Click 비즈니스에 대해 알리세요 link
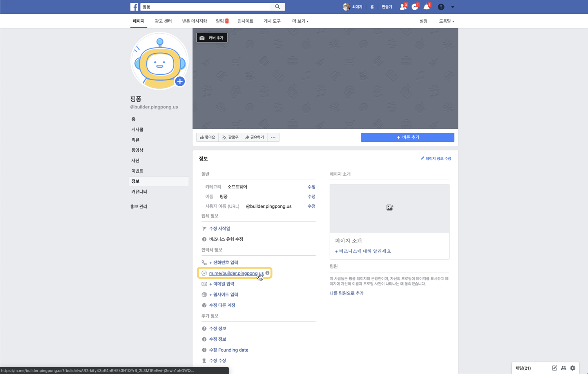588x374 pixels. pos(363,251)
